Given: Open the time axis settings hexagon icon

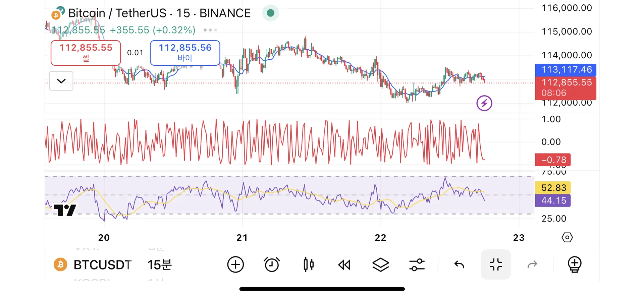Looking at the screenshot, I should [x=567, y=238].
